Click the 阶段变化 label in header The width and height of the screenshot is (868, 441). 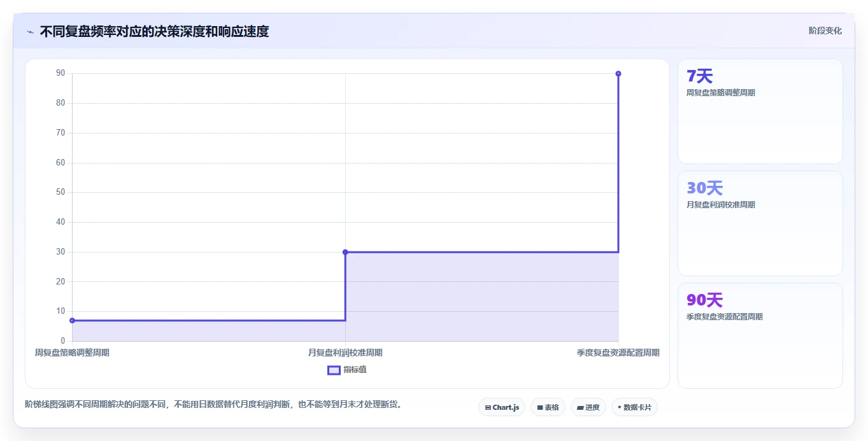click(825, 31)
